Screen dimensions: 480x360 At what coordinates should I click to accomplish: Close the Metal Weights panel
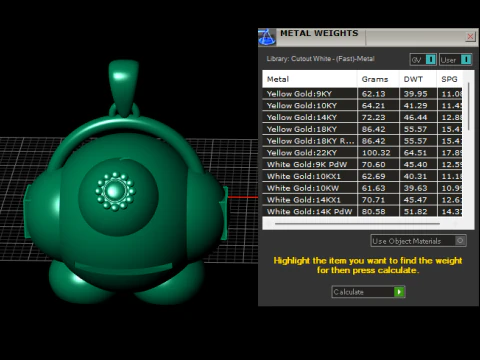click(470, 36)
